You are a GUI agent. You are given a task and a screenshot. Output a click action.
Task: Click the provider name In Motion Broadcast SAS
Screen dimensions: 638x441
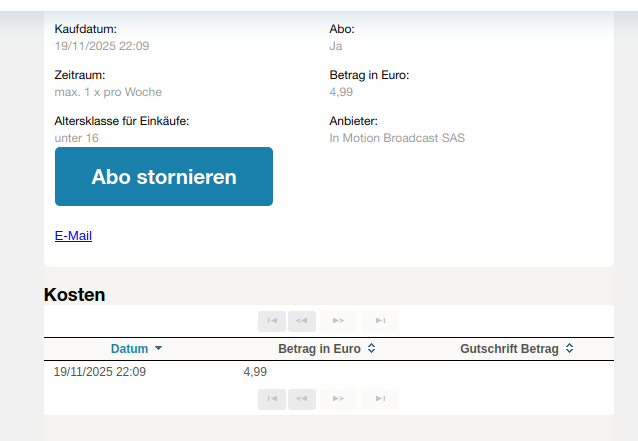click(397, 138)
